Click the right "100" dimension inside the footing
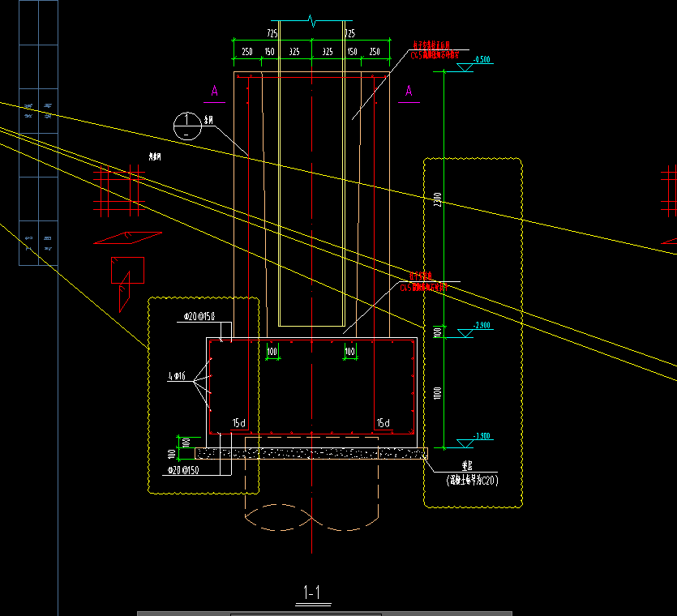This screenshot has height=616, width=677. (349, 352)
